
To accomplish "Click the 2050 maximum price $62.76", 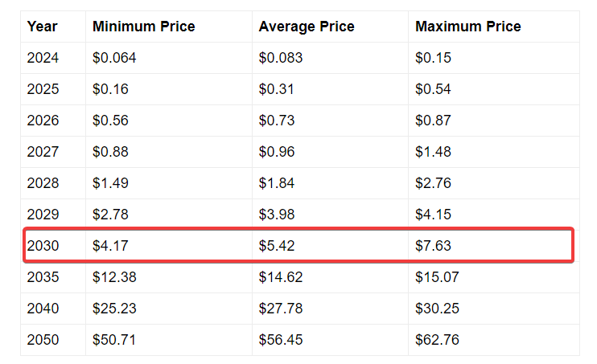I will coord(437,340).
